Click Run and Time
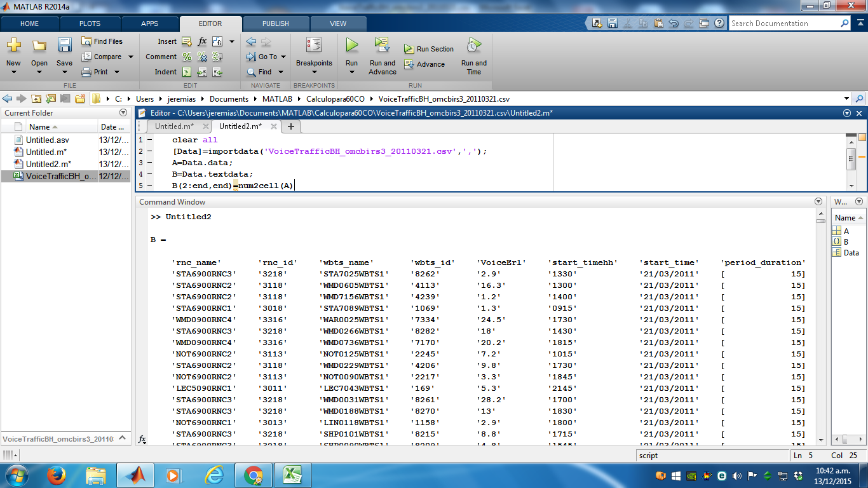868x488 pixels. pyautogui.click(x=474, y=56)
